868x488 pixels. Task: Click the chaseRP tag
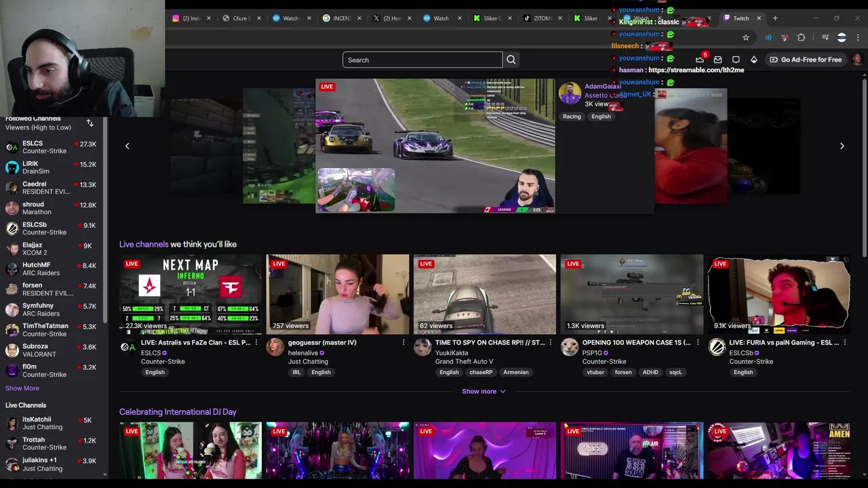point(481,372)
